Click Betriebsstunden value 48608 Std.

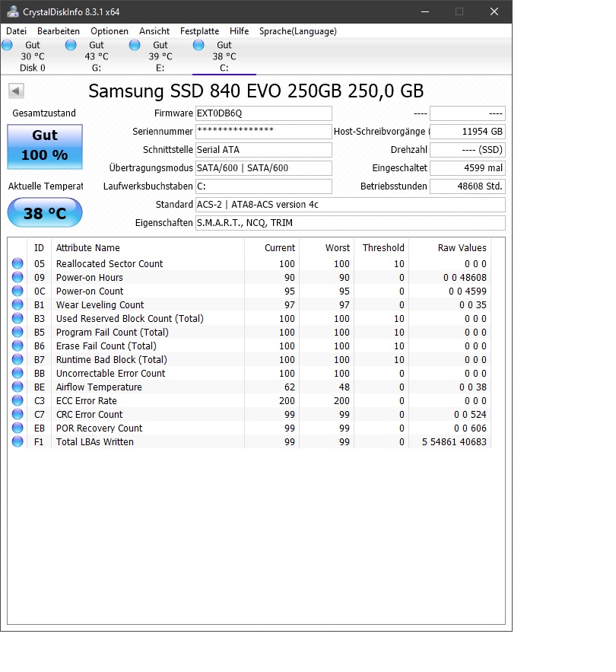click(x=468, y=186)
